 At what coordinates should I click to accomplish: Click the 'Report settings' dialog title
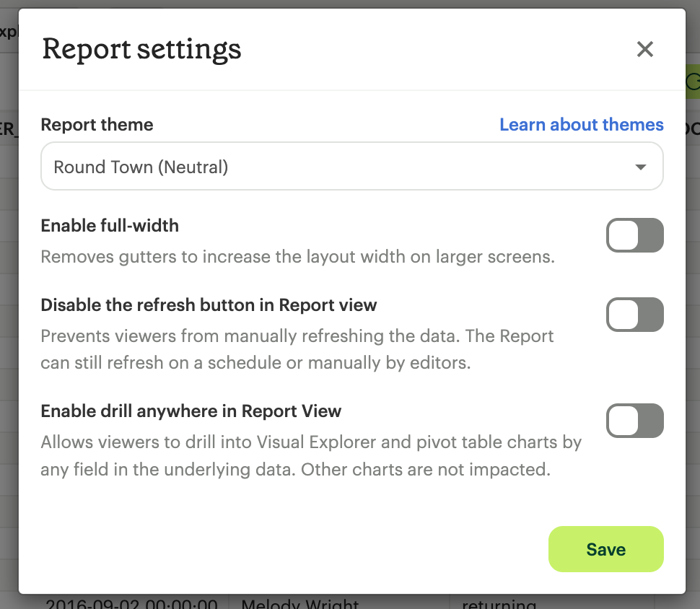click(x=141, y=49)
